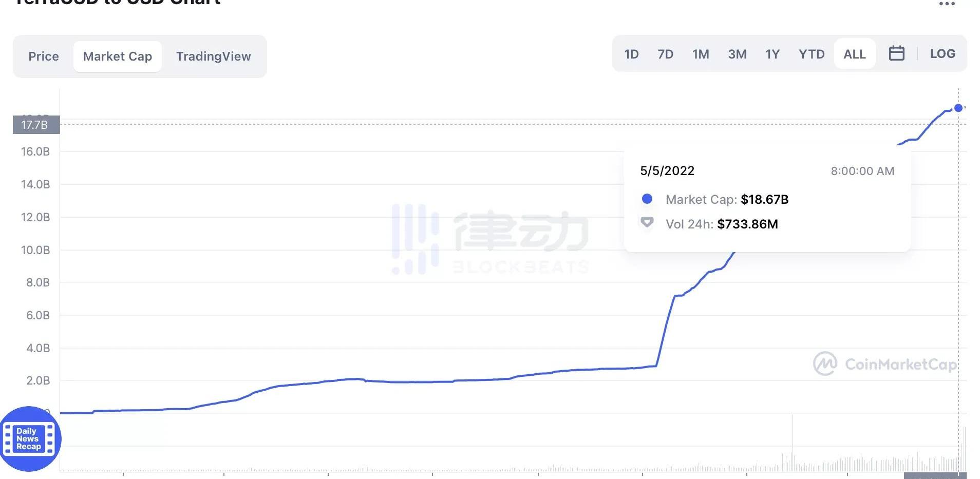Select the 1D time range
The width and height of the screenshot is (980, 479).
coord(631,54)
